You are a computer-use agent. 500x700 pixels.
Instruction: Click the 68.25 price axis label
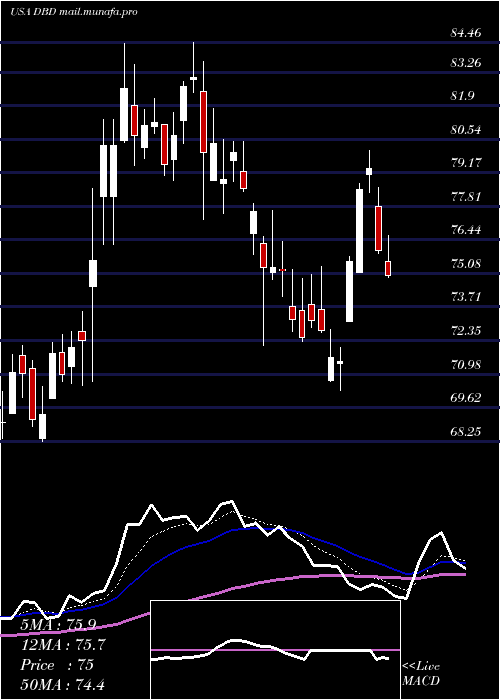coord(466,432)
